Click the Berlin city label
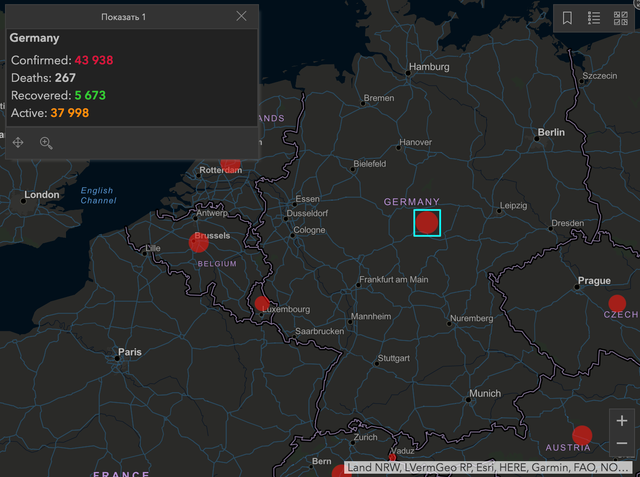The image size is (640, 477). [551, 133]
